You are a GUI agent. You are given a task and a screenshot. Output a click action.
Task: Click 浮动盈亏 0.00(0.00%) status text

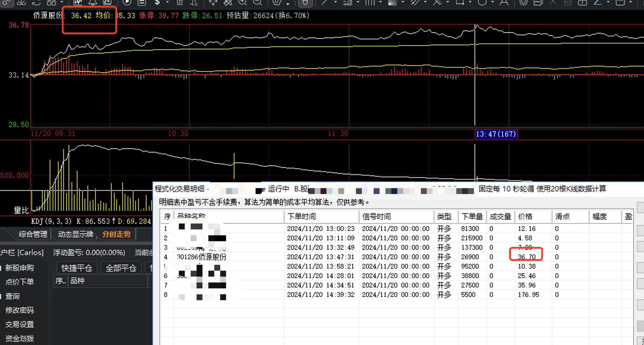89,253
